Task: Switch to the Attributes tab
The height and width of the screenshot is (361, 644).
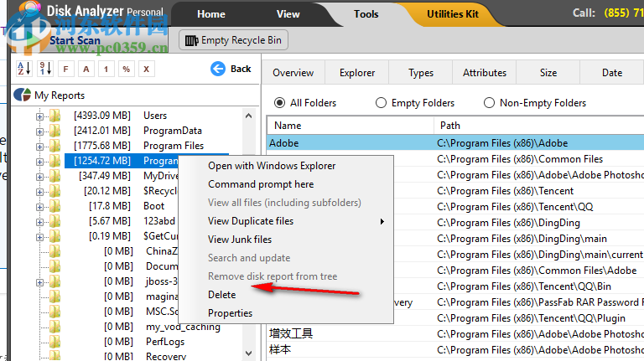Action: [484, 73]
